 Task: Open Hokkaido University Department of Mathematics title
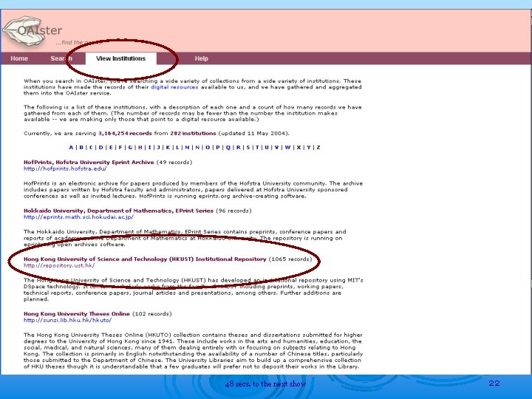pos(118,211)
